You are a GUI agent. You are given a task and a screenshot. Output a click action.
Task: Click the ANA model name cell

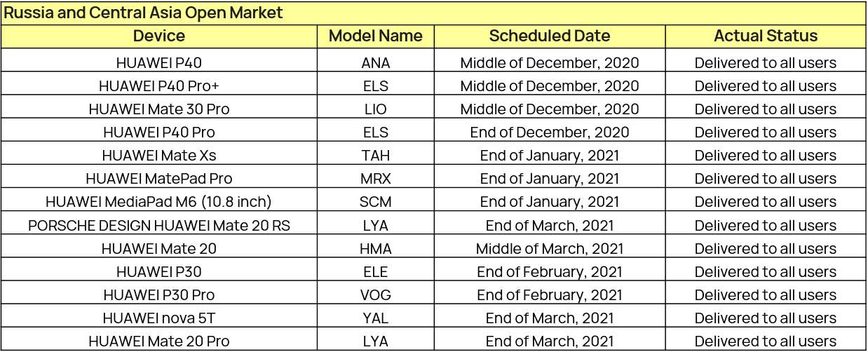376,62
